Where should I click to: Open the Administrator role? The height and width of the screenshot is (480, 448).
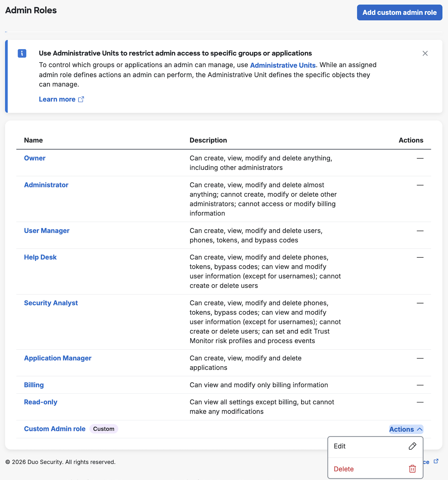(x=46, y=185)
